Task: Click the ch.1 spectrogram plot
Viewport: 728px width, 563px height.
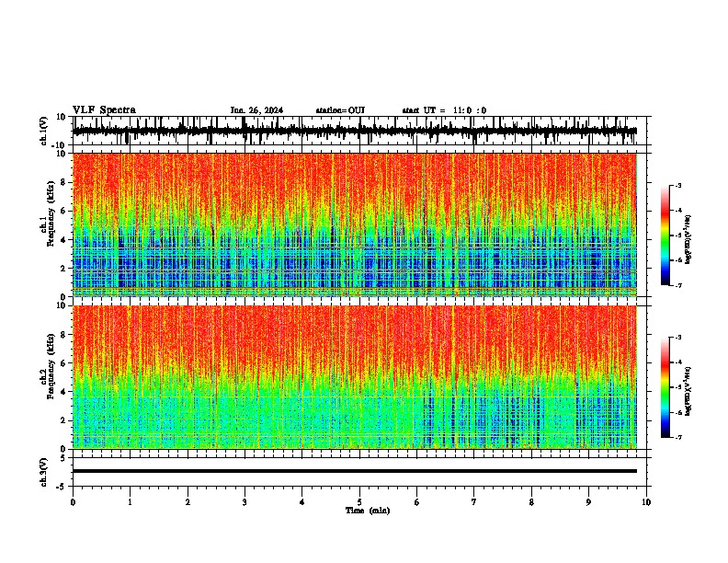Action: click(x=354, y=224)
